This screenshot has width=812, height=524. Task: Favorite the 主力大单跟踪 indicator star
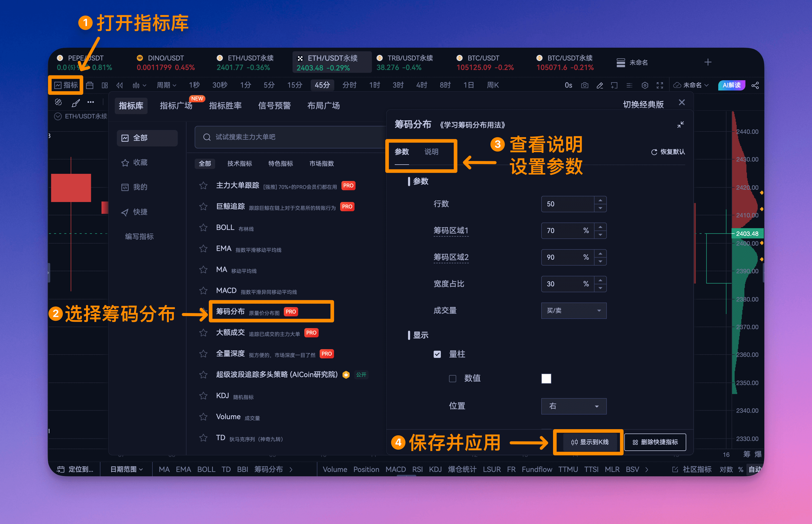(x=203, y=185)
